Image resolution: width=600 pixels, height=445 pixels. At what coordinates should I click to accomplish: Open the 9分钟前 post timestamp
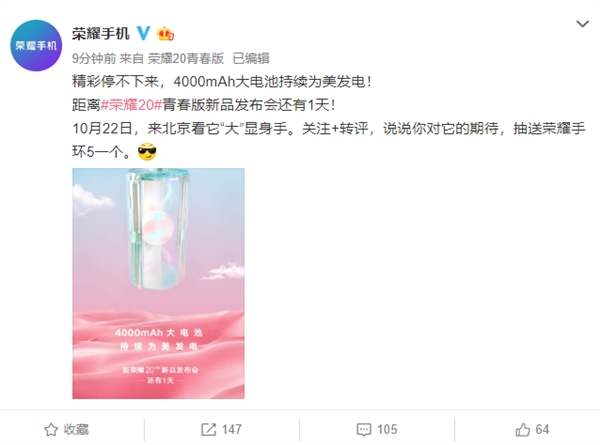click(94, 58)
